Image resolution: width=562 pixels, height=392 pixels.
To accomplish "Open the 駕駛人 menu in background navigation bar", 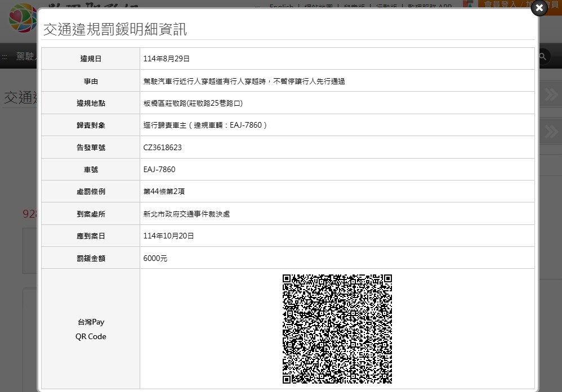I will click(26, 56).
